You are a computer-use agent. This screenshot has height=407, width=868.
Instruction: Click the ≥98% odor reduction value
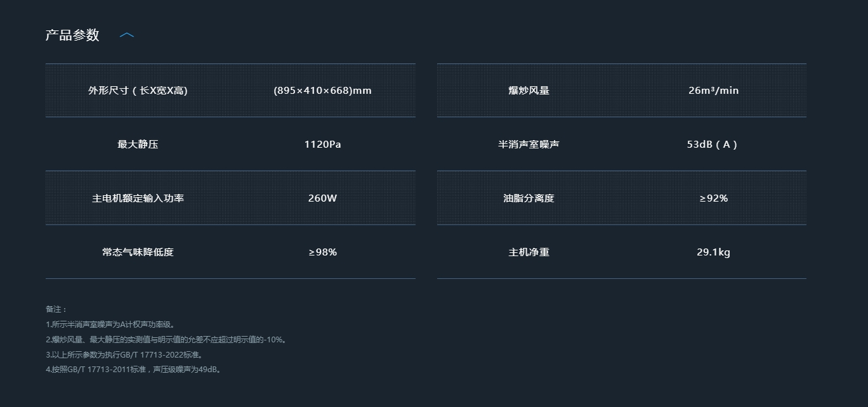322,252
